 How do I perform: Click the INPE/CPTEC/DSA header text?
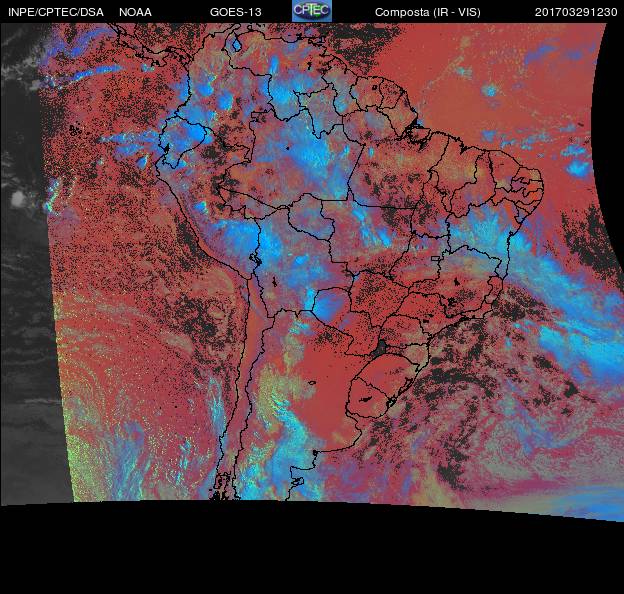56,12
